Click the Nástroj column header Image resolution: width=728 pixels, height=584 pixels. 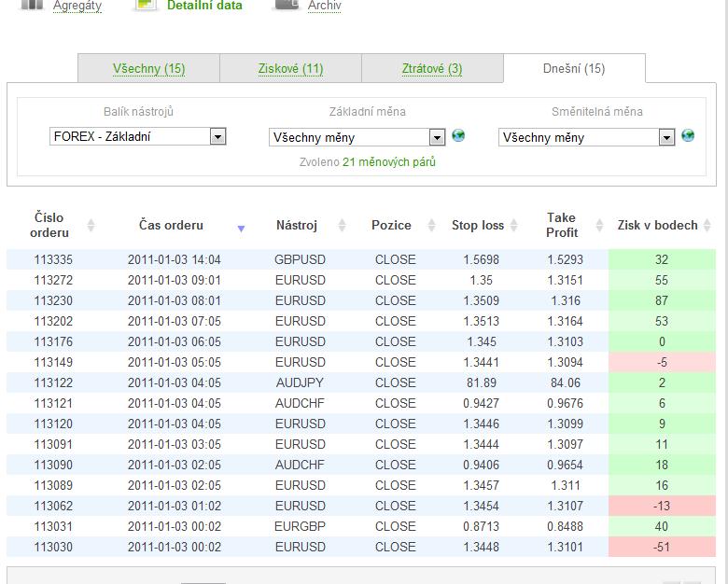coord(297,225)
